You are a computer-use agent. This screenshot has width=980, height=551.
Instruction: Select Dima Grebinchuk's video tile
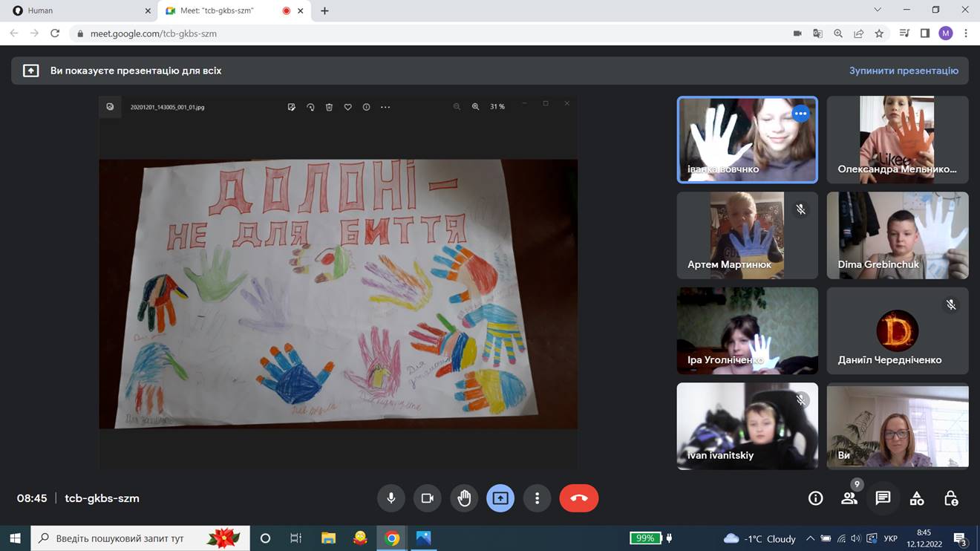tap(898, 235)
